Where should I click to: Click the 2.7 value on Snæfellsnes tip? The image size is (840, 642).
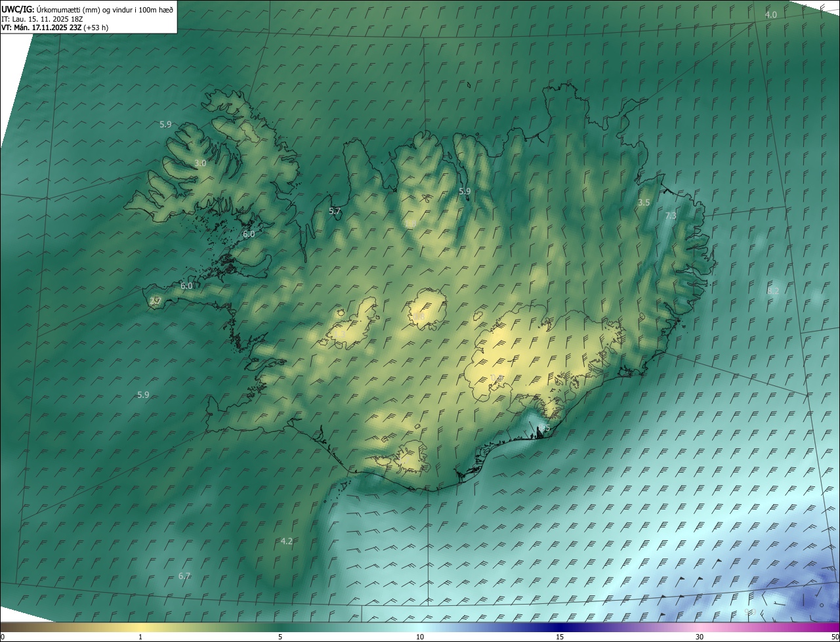(x=156, y=301)
